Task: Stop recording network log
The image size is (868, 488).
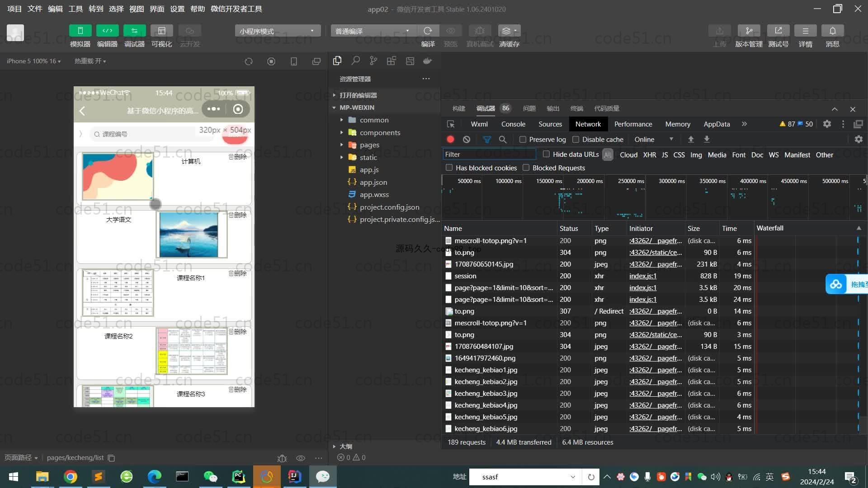Action: tap(450, 140)
